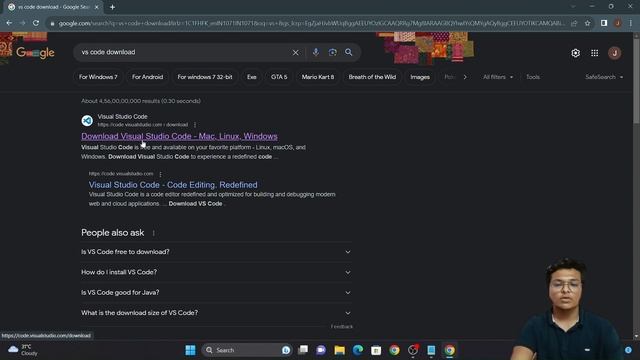Expand Is VS Code good for Java

click(x=216, y=293)
